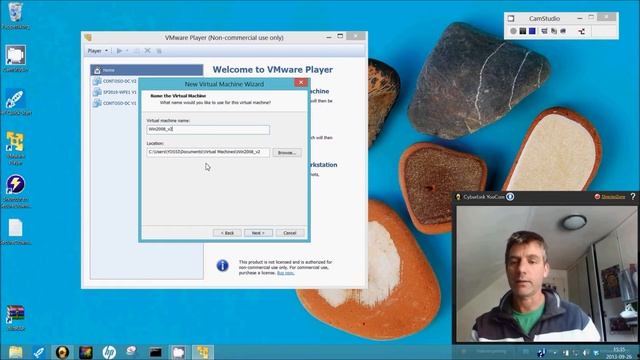Click the volume speaker icon in system tray

(x=586, y=353)
